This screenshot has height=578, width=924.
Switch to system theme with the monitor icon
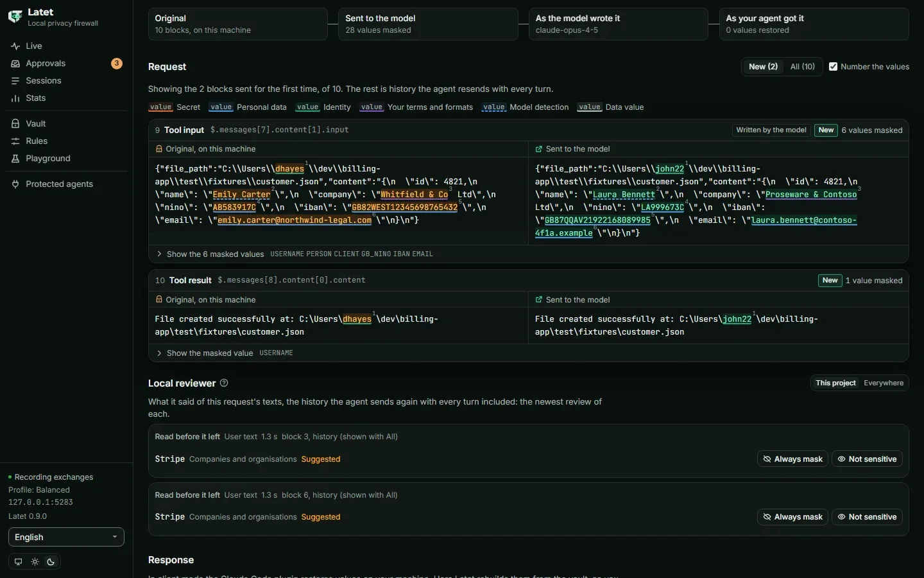pos(18,562)
